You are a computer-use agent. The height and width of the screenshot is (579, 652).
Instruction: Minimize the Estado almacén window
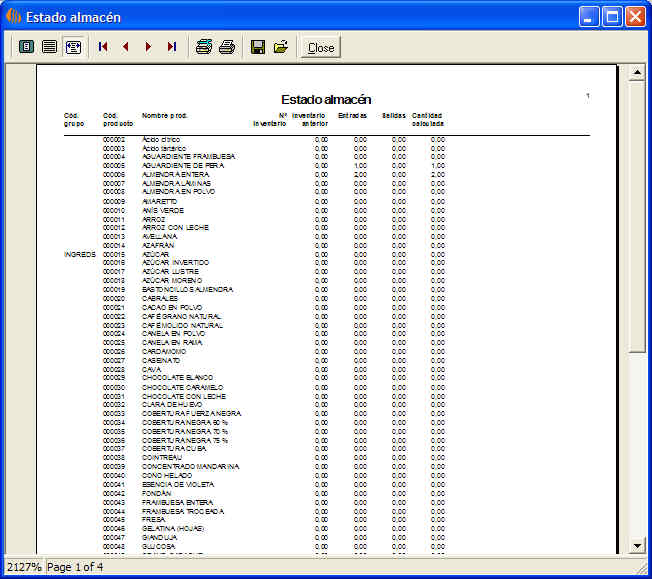tap(589, 16)
